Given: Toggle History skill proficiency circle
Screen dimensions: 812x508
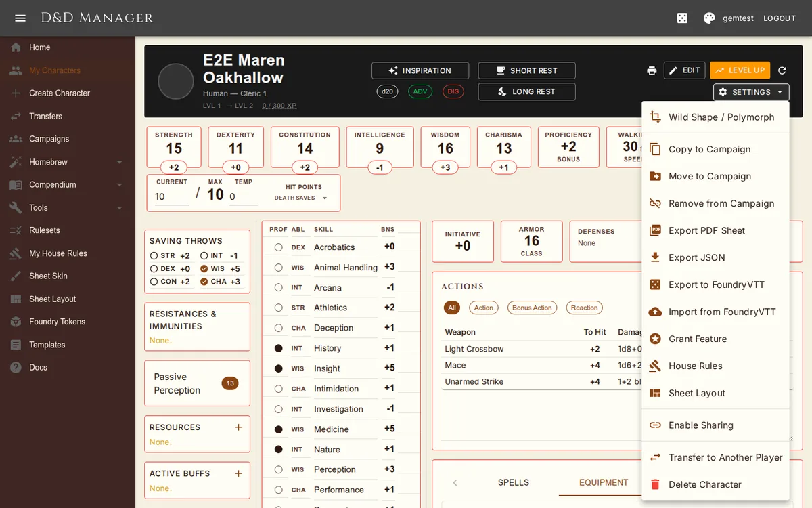Looking at the screenshot, I should (278, 348).
